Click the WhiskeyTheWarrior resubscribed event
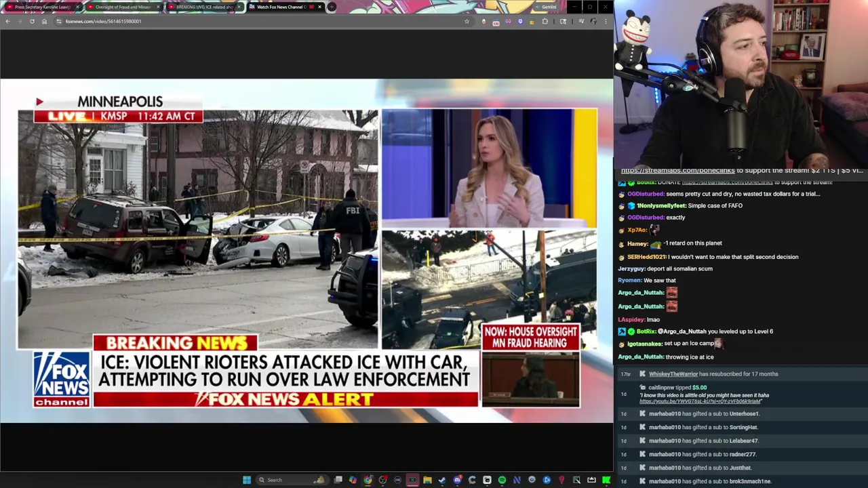868x488 pixels. [x=741, y=374]
